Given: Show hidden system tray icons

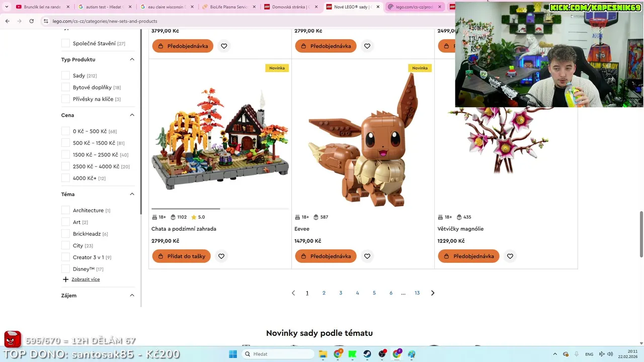Looking at the screenshot, I should point(555,354).
